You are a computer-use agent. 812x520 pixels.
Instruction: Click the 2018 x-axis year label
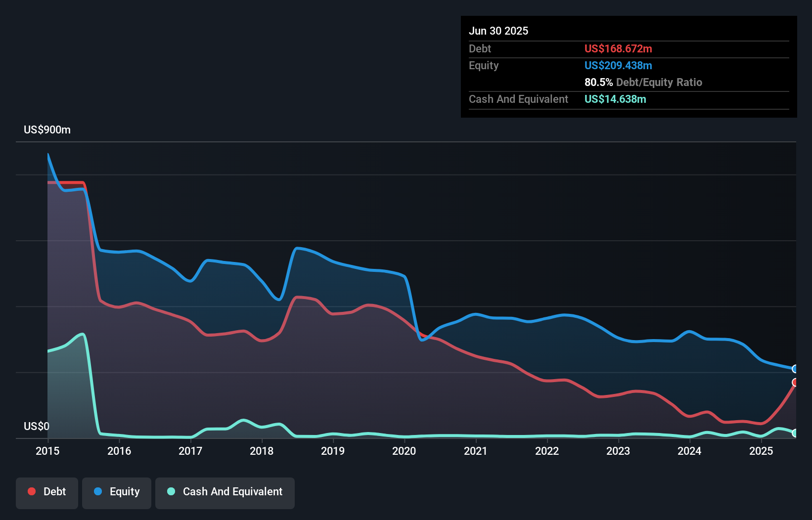pos(262,451)
